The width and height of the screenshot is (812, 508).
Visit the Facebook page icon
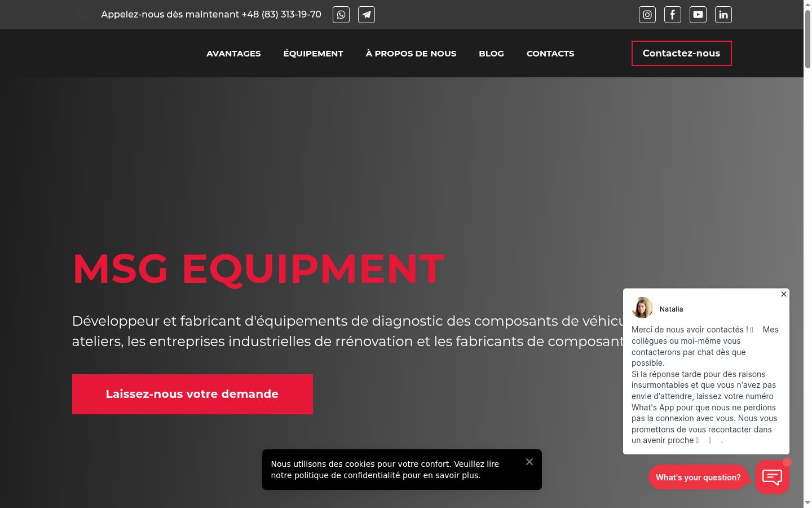click(673, 15)
